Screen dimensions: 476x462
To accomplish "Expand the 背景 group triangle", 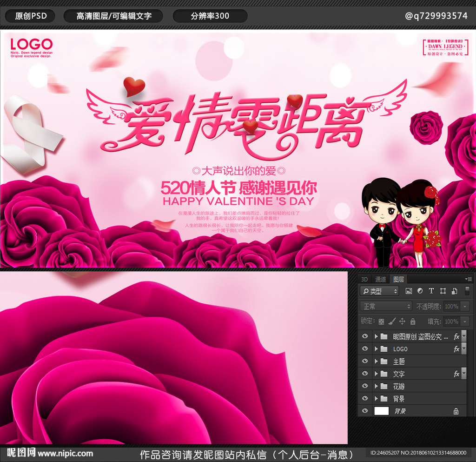I will 376,399.
